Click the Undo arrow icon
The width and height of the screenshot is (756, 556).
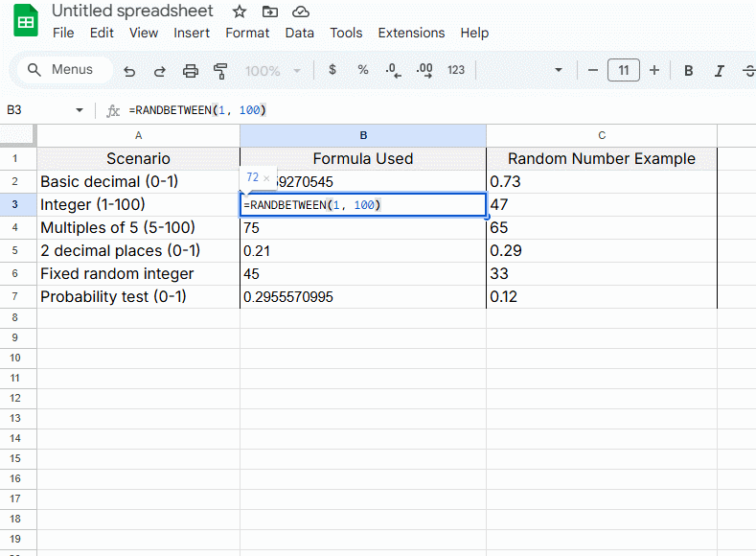click(x=129, y=71)
